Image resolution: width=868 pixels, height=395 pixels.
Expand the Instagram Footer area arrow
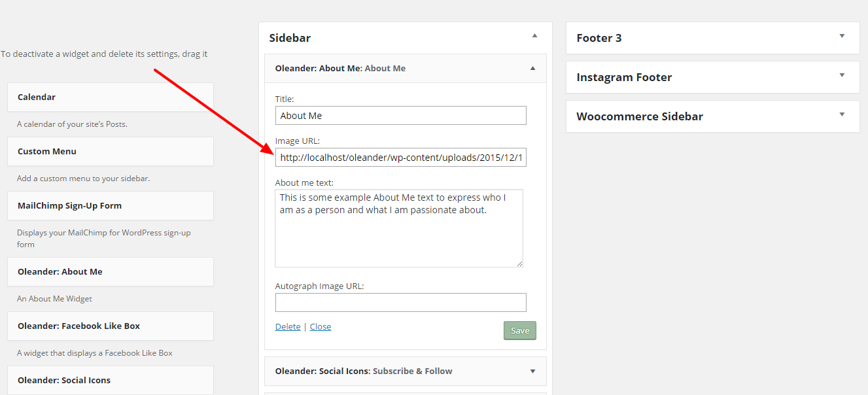point(842,75)
